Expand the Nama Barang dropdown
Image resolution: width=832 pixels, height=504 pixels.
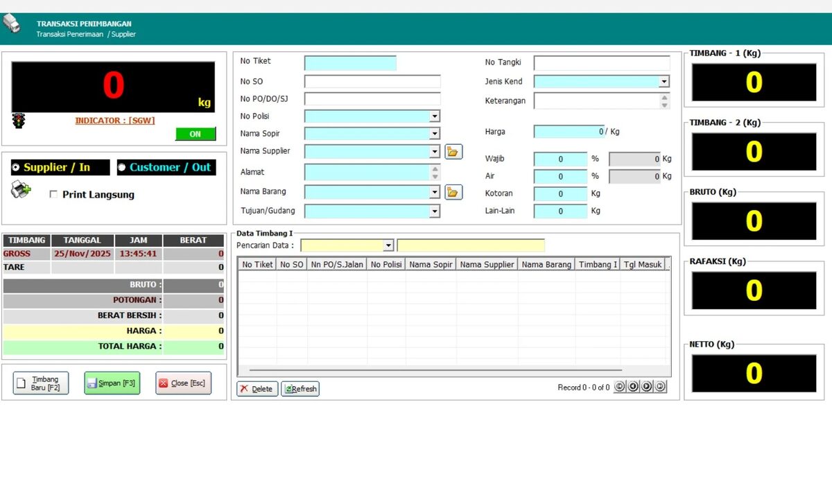tap(435, 192)
